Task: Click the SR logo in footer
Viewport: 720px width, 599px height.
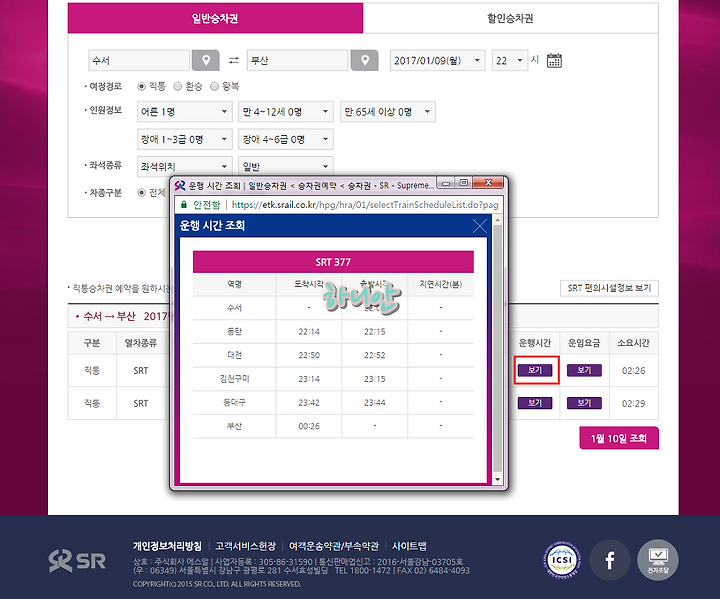Action: point(77,561)
